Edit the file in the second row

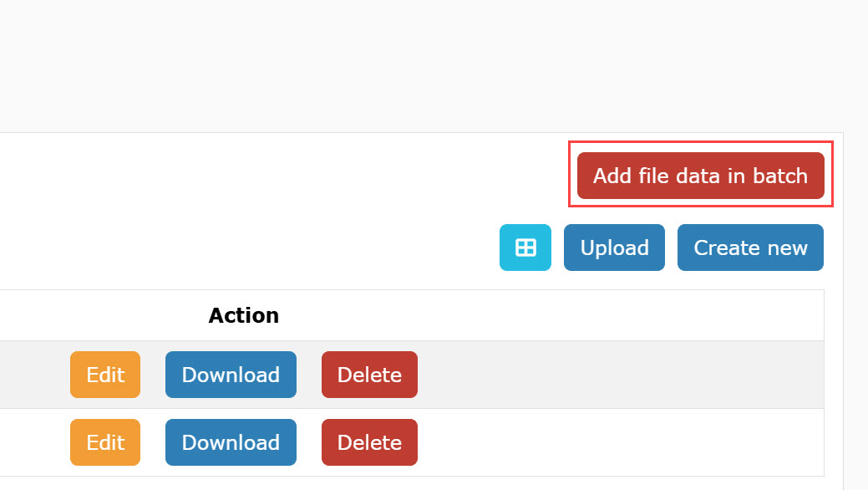coord(105,442)
